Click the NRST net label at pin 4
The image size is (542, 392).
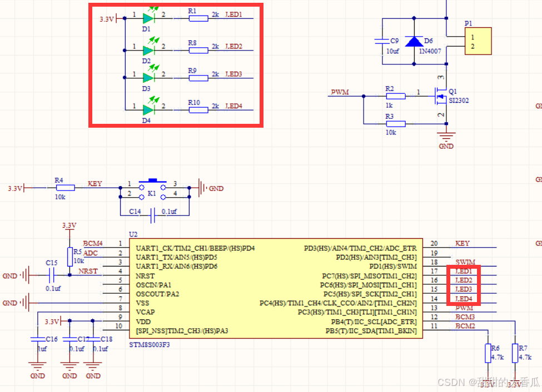88,271
